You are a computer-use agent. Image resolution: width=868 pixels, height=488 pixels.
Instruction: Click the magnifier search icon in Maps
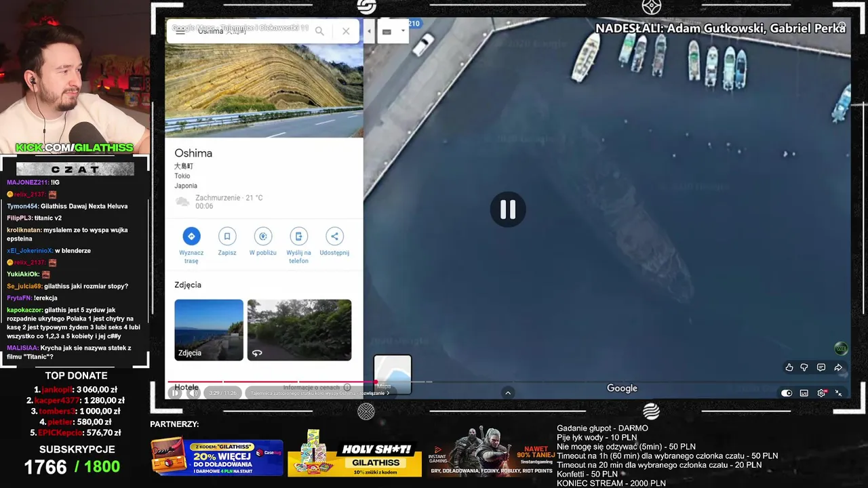[x=319, y=31]
